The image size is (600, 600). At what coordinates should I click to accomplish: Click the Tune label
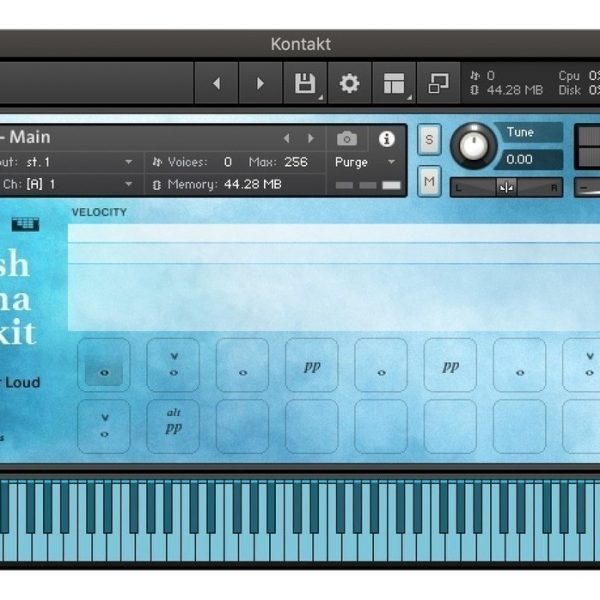click(x=520, y=132)
